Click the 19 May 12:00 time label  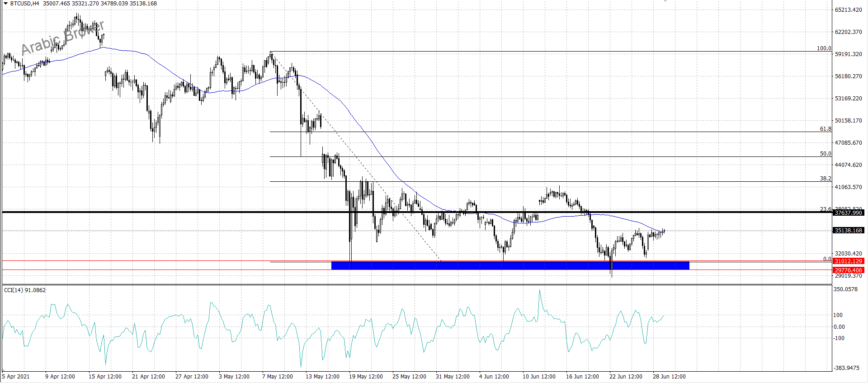tap(366, 376)
